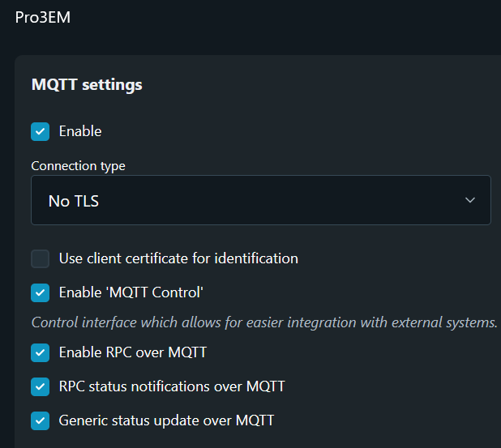The height and width of the screenshot is (448, 501).
Task: Click the chevron arrow in the Connection type box
Action: point(470,200)
